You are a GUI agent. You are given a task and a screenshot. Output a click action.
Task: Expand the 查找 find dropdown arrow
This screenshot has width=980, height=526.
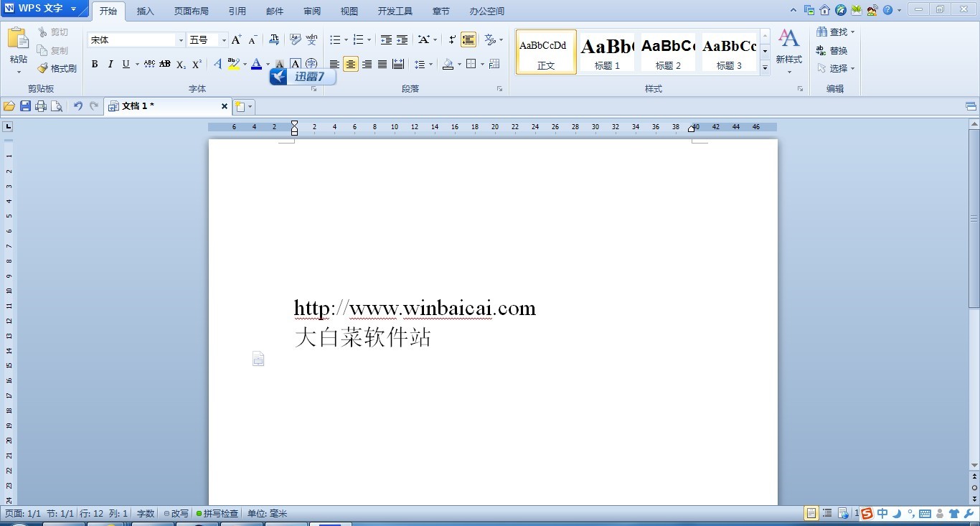[853, 32]
